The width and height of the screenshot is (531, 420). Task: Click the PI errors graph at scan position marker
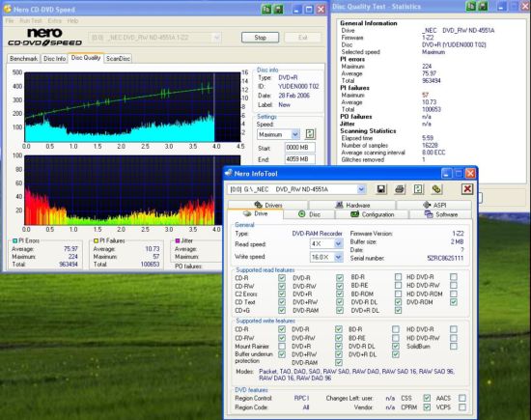pyautogui.click(x=214, y=107)
